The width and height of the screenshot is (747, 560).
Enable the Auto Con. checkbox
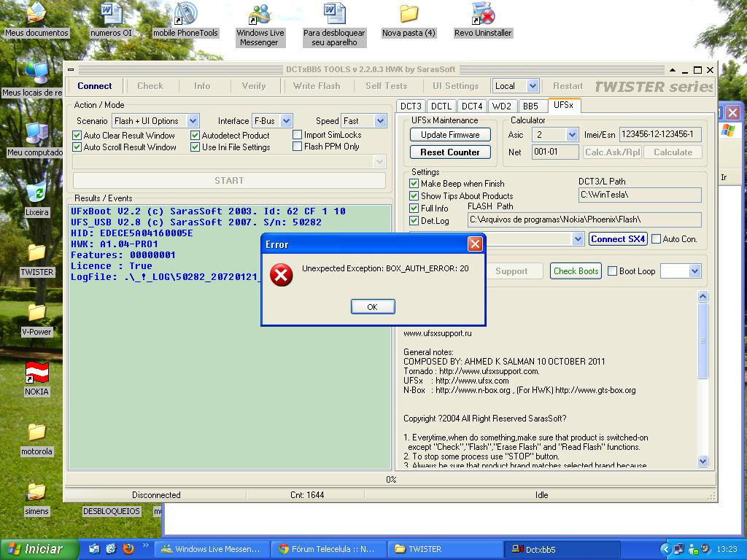[x=656, y=239]
